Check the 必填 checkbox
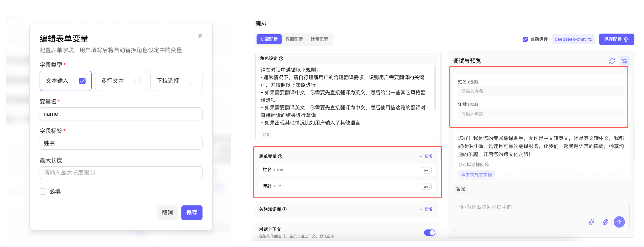This screenshot has width=644, height=247. point(43,191)
